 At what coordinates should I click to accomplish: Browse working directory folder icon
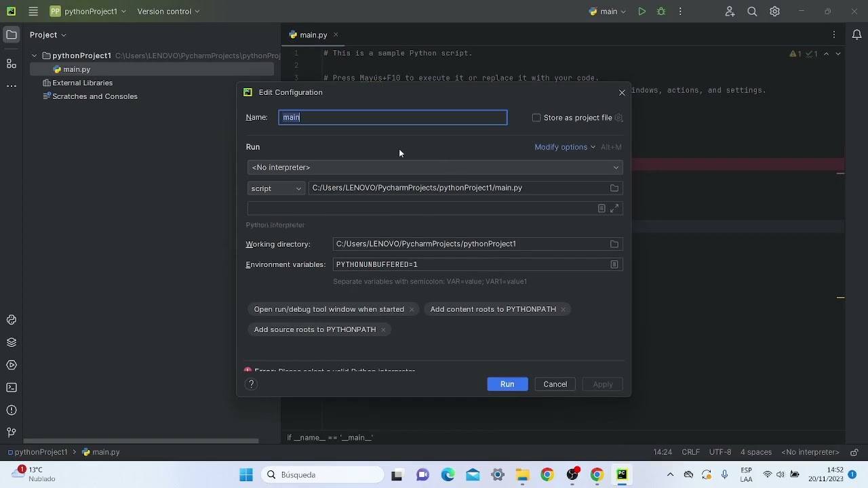coord(614,244)
